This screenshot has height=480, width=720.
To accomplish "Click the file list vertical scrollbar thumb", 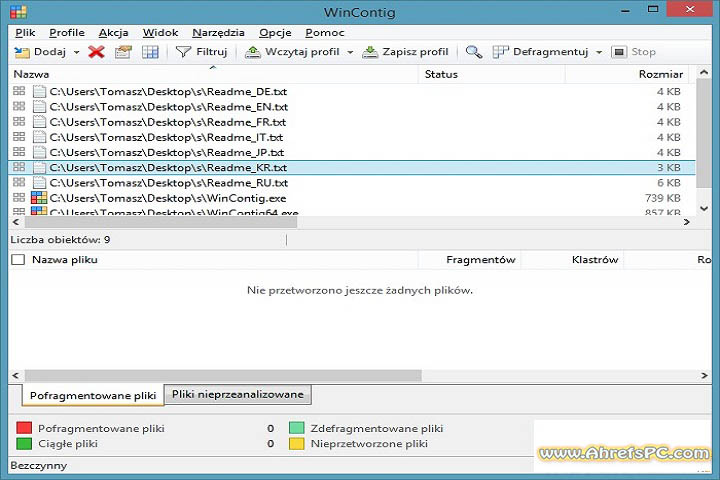I will [703, 133].
